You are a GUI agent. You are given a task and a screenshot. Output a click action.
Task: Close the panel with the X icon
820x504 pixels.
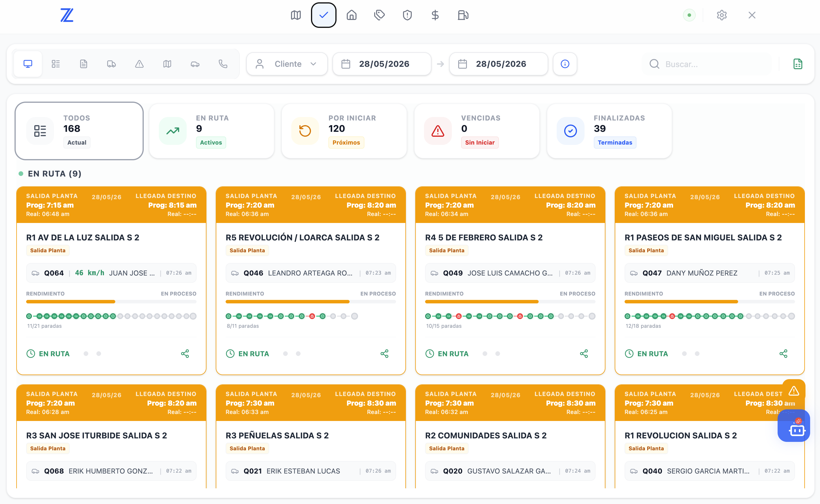752,15
